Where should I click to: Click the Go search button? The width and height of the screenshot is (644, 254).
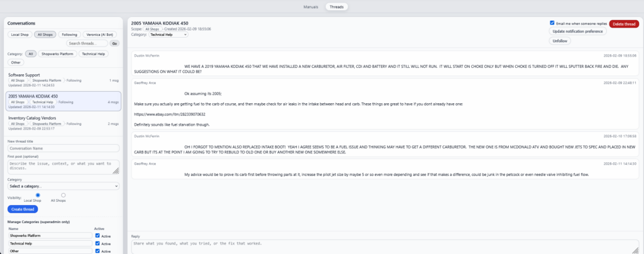(114, 43)
